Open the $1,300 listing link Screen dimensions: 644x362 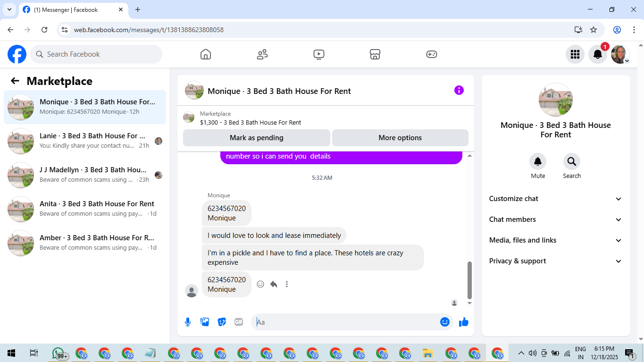[251, 122]
